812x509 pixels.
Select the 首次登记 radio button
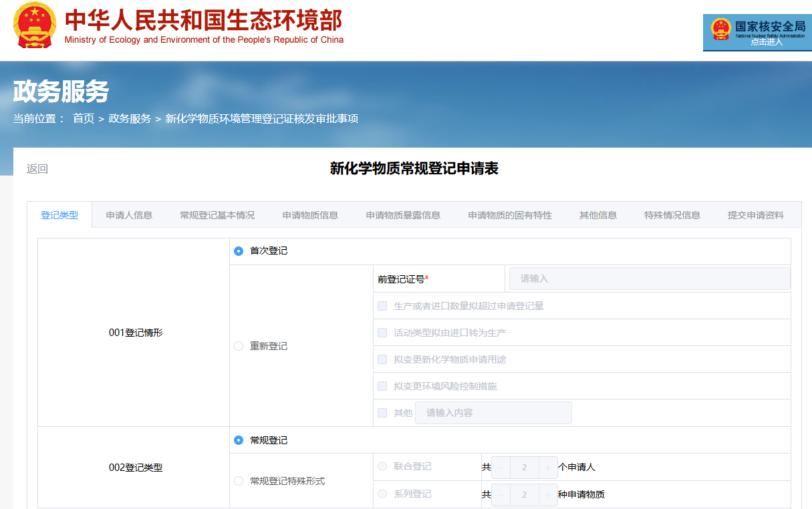(239, 251)
